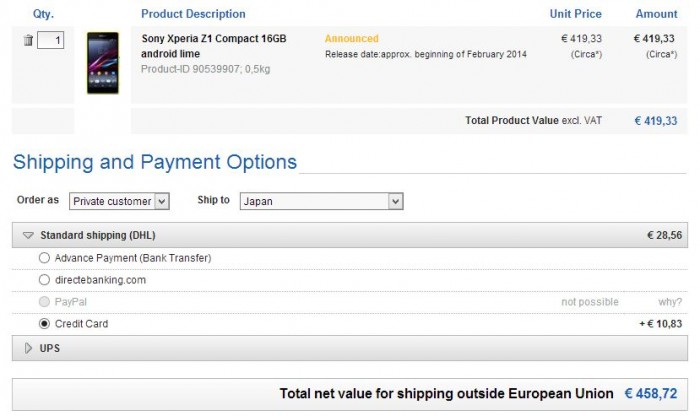Open the Order as dropdown
This screenshot has width=700, height=416.
point(119,201)
